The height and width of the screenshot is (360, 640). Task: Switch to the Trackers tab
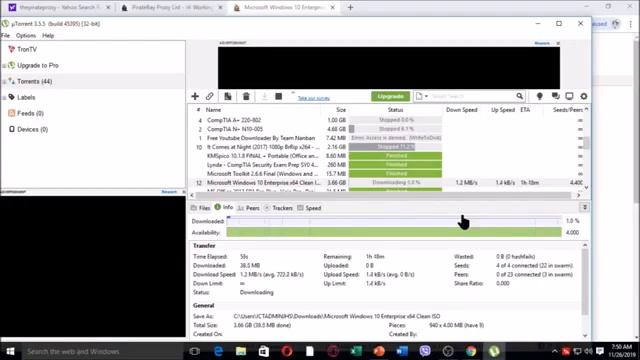(x=278, y=208)
